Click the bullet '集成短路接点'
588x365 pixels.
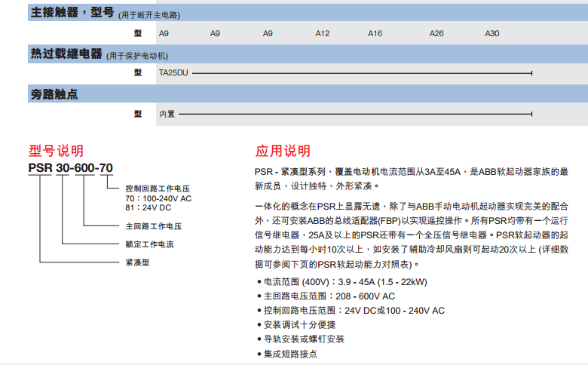(x=287, y=354)
